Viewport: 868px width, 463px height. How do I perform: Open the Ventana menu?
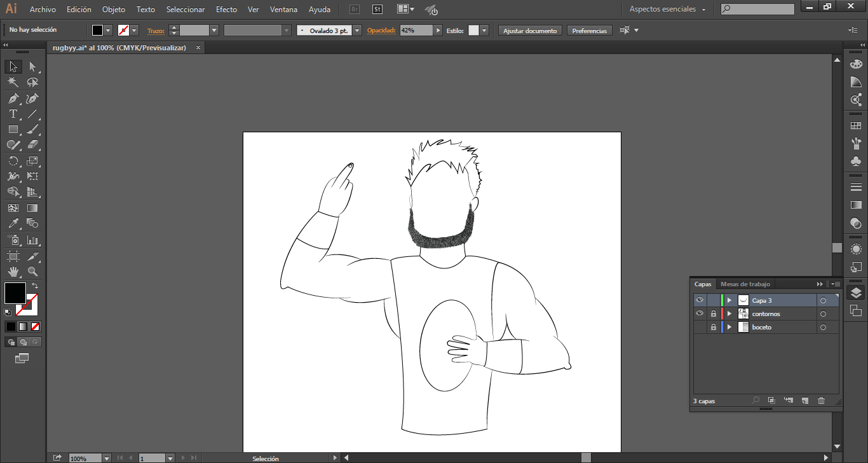283,10
